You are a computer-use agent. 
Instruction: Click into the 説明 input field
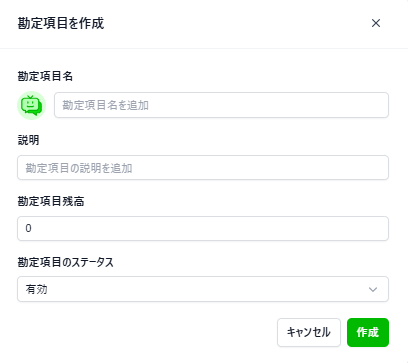pos(203,168)
